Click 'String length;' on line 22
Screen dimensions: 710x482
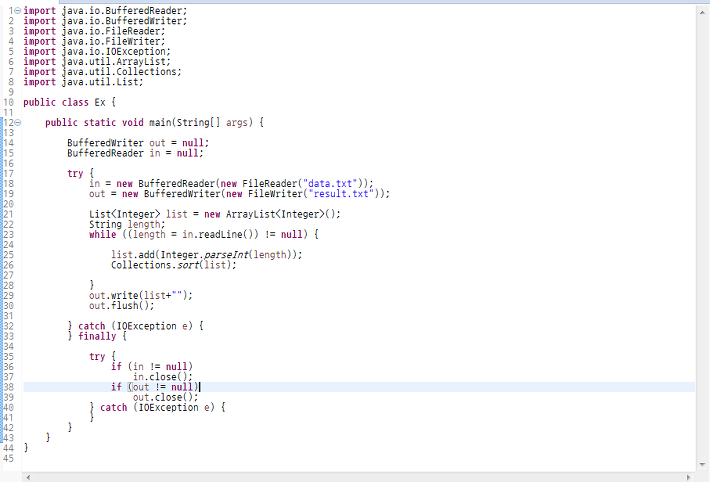click(x=127, y=225)
